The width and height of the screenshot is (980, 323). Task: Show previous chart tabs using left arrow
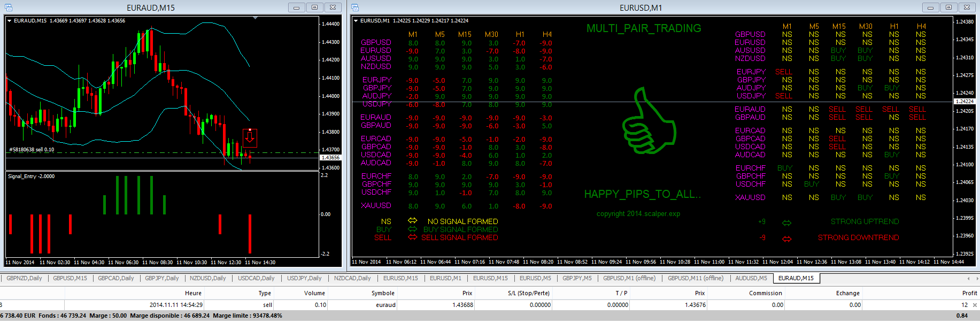(968, 279)
